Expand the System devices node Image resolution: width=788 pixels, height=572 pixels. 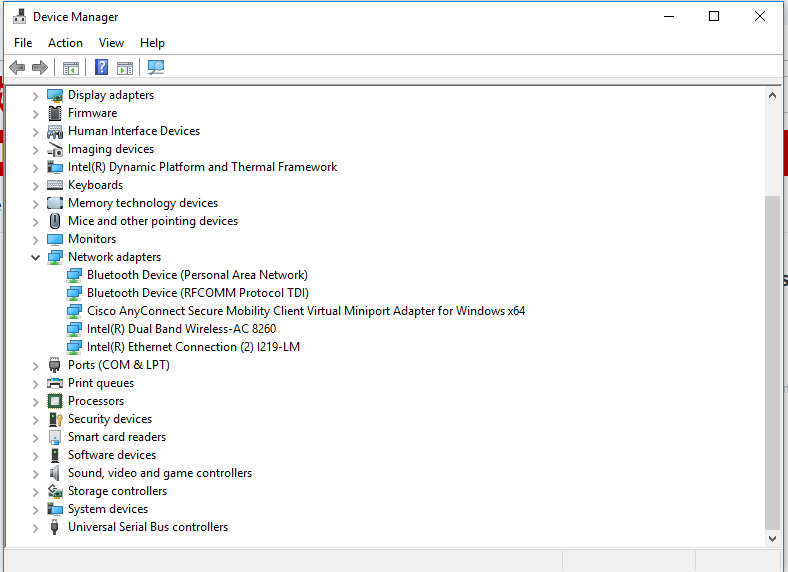pos(35,510)
